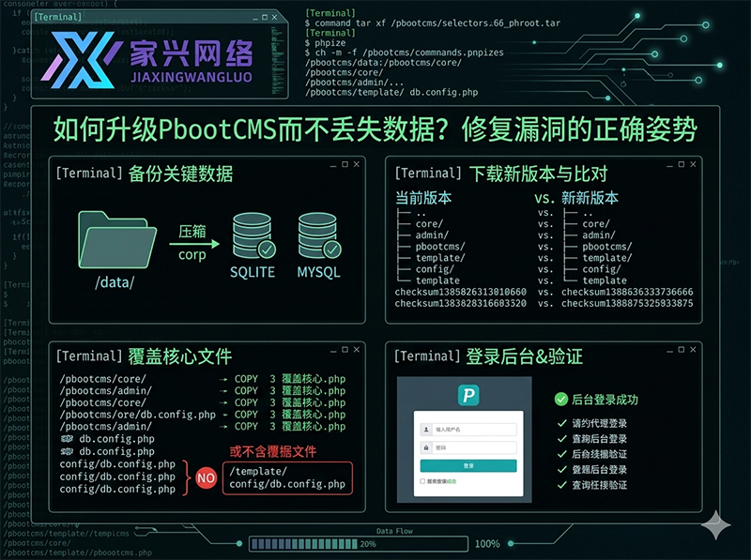Click the user icon in username field

(426, 430)
